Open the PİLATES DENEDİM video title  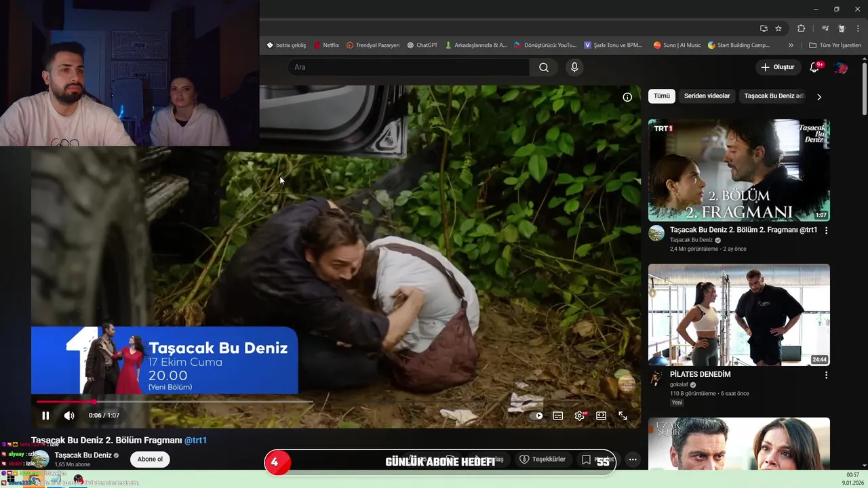tap(700, 374)
